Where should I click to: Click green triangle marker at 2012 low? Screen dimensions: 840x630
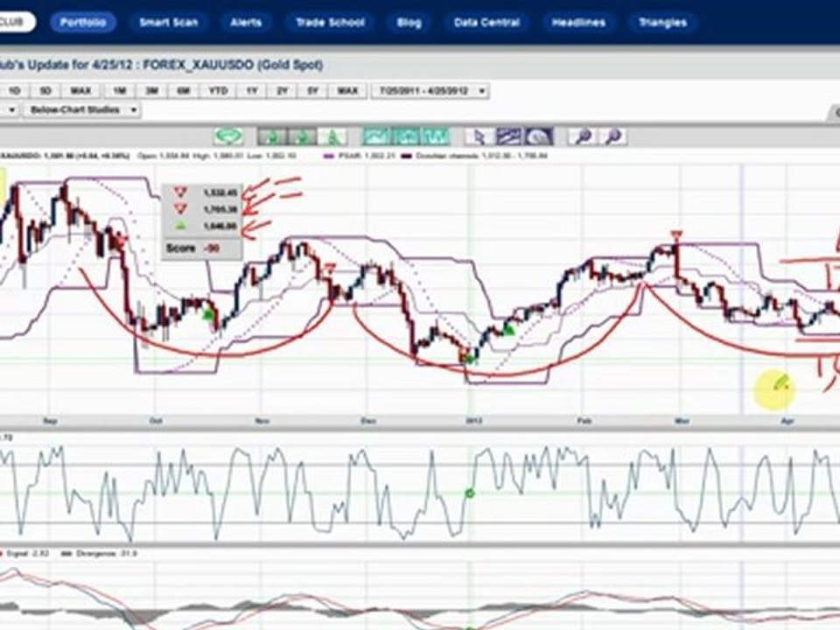pos(470,359)
